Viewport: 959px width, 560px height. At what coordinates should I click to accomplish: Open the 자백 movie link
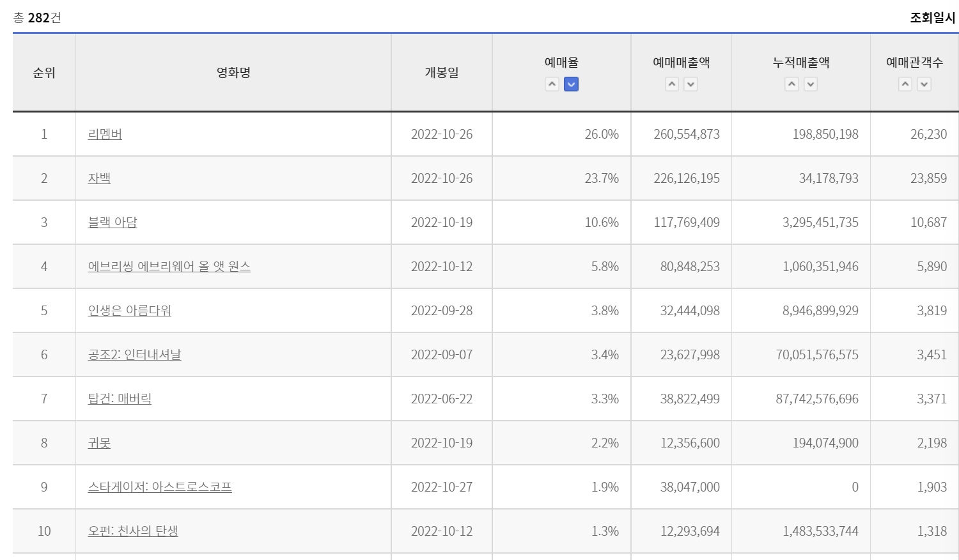tap(99, 178)
